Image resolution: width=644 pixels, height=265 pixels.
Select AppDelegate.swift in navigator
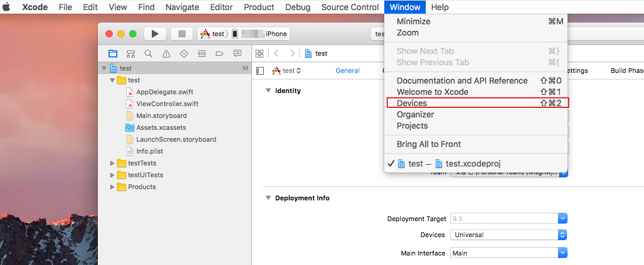click(x=164, y=92)
